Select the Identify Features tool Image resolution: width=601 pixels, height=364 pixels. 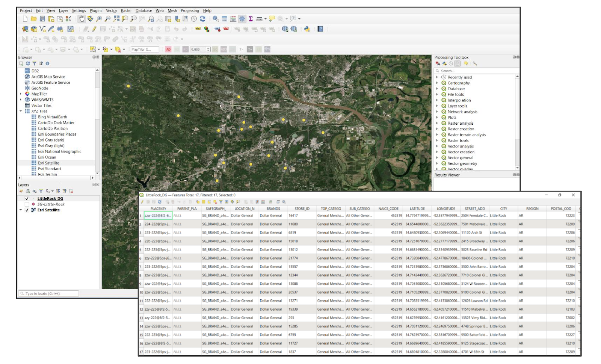click(x=216, y=18)
